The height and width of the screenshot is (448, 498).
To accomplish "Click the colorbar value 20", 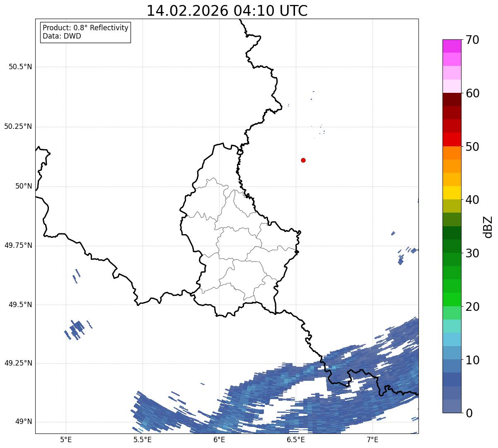I will point(472,307).
